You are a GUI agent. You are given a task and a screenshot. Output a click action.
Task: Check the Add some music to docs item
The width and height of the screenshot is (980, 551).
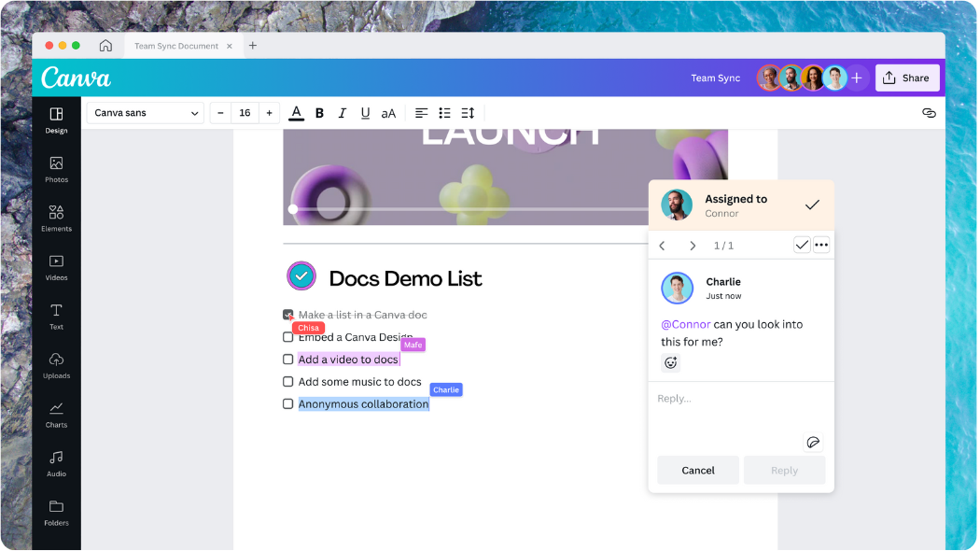(287, 381)
